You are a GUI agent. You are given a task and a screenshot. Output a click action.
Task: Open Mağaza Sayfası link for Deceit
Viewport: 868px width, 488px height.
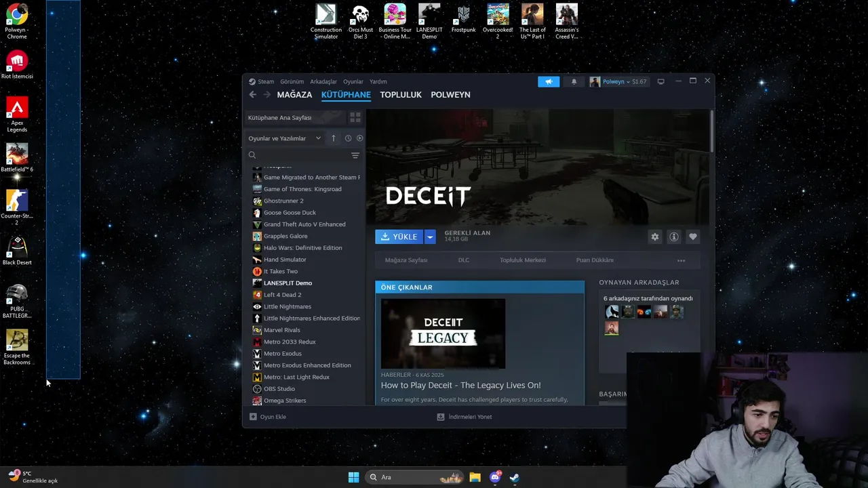click(406, 260)
